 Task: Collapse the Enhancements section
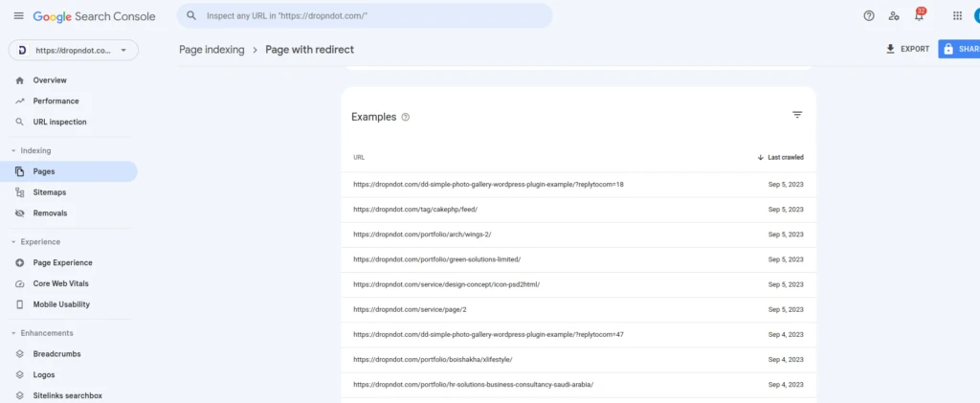pyautogui.click(x=13, y=333)
